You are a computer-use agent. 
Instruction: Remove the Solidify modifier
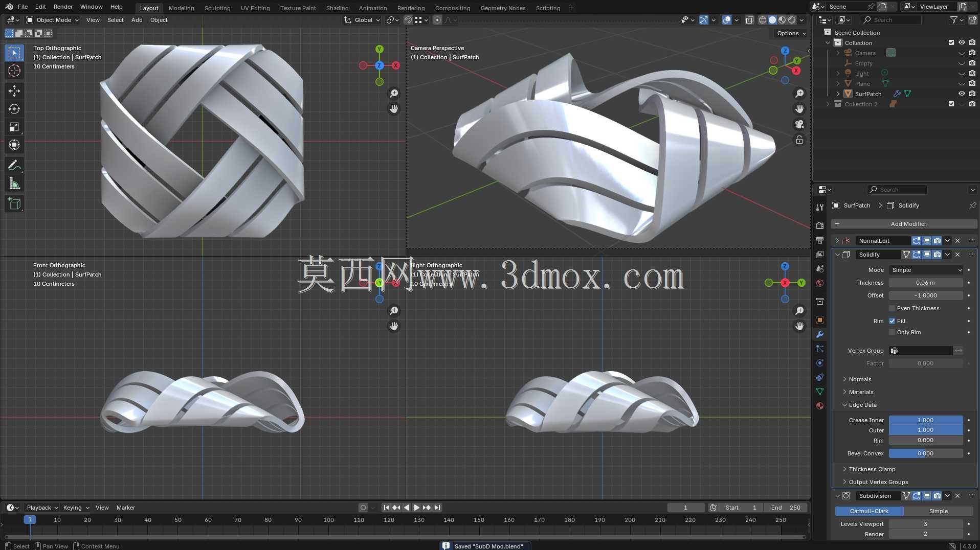tap(957, 255)
